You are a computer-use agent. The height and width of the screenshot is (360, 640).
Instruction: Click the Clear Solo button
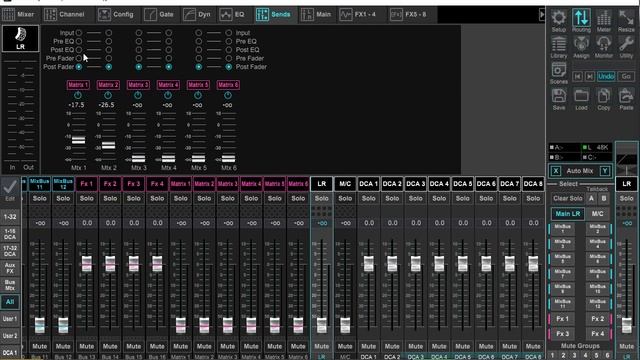click(x=568, y=198)
